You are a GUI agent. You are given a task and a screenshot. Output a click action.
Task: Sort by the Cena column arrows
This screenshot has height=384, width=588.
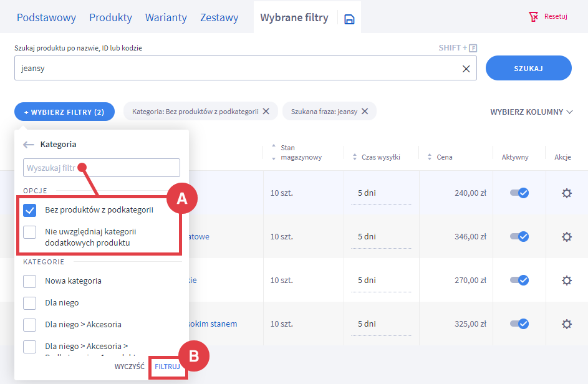(430, 157)
